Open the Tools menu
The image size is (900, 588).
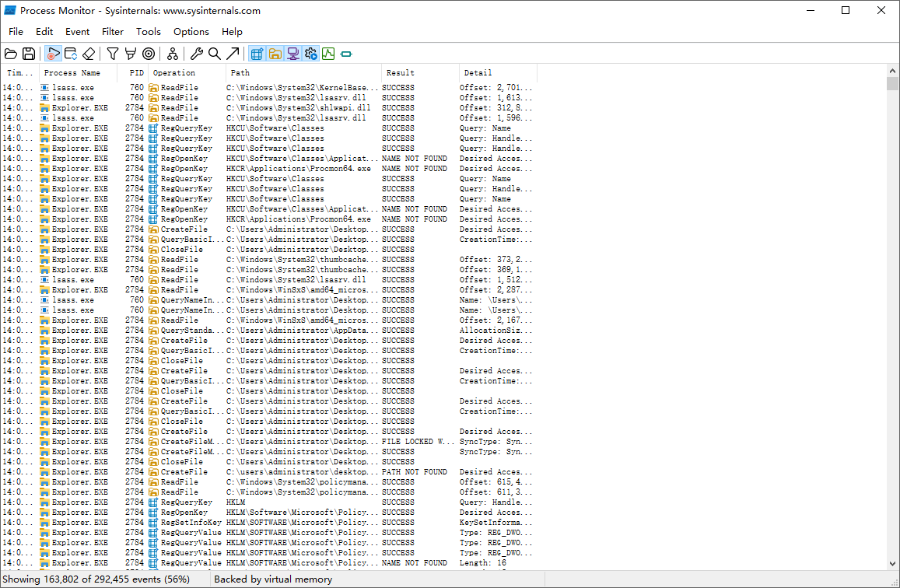tap(148, 32)
